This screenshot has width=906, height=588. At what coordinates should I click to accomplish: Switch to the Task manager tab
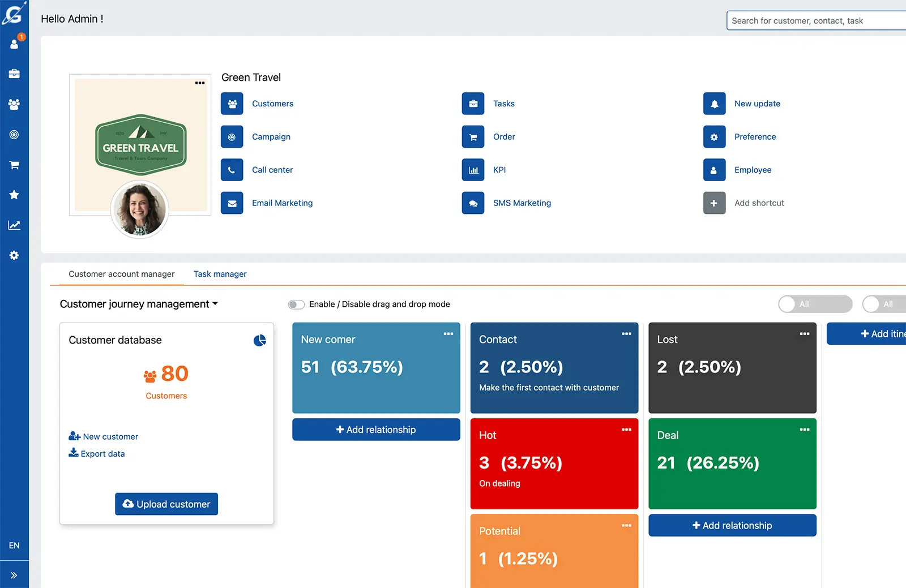coord(220,274)
